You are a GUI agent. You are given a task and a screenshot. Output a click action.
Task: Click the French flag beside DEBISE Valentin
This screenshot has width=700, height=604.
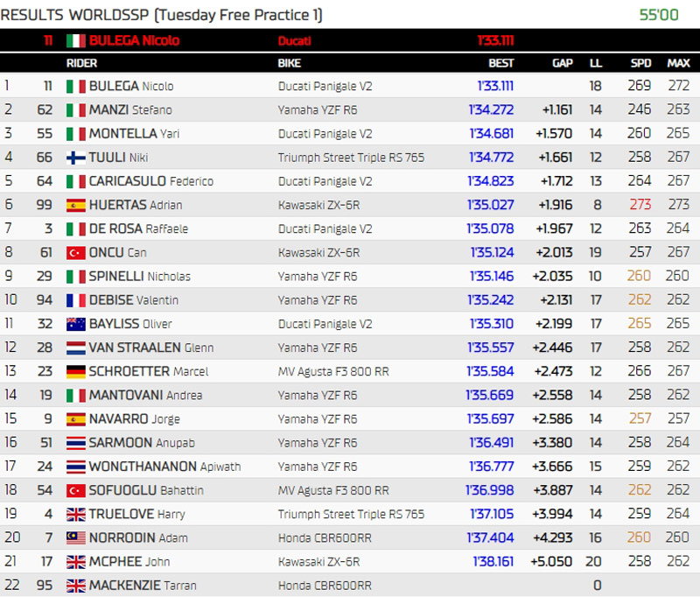(75, 300)
